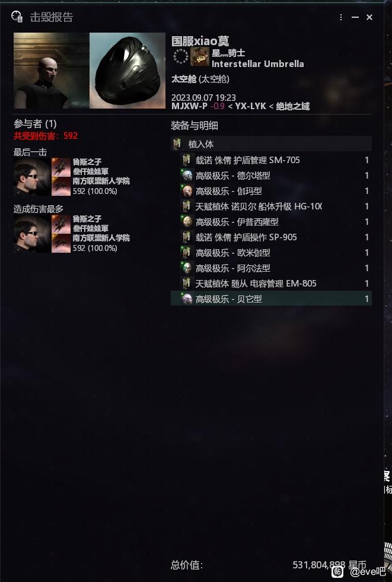The height and width of the screenshot is (582, 392).
Task: Click the alliance logo beside the corporation name
Action: (181, 57)
